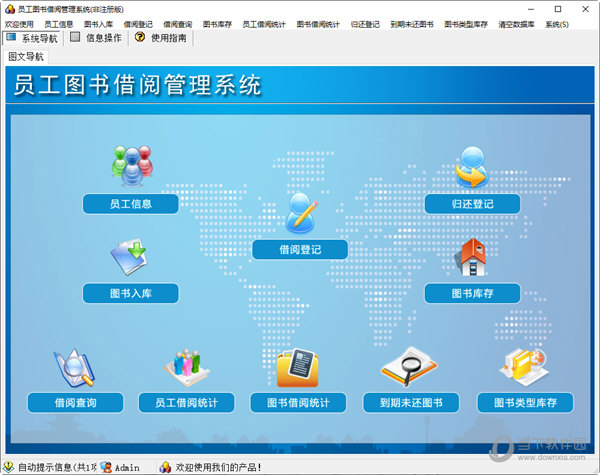
Task: Click the 员工信息 people icon
Action: [x=131, y=166]
